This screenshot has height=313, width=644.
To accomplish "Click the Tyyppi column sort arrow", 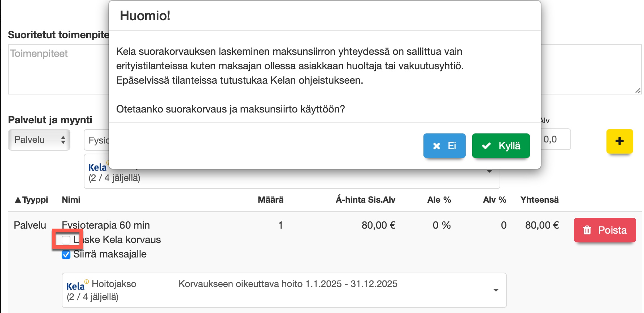I will click(18, 200).
